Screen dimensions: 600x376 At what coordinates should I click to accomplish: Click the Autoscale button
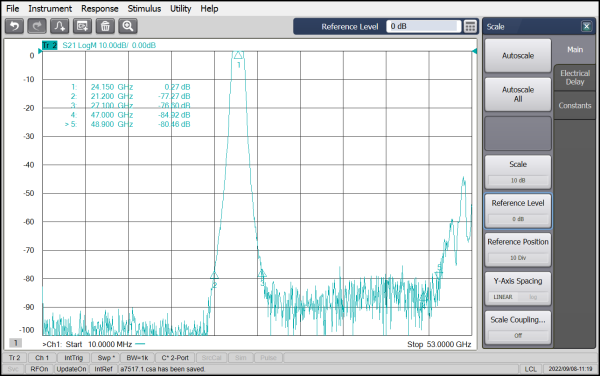pyautogui.click(x=518, y=56)
